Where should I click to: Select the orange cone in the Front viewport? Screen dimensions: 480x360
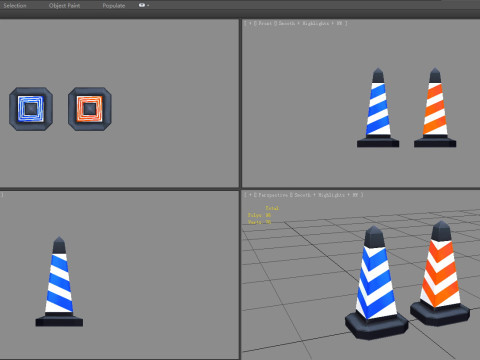(435, 107)
